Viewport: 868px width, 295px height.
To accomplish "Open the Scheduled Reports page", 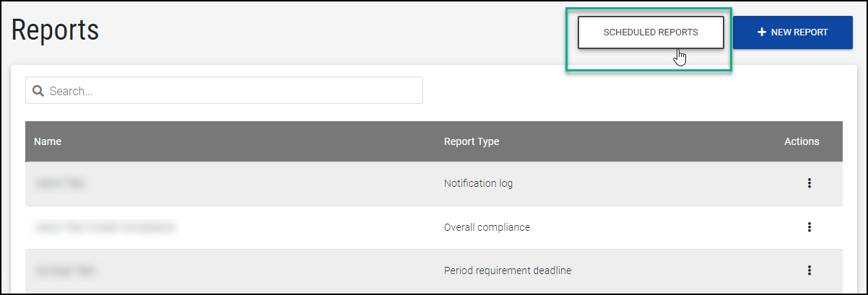I will point(650,32).
